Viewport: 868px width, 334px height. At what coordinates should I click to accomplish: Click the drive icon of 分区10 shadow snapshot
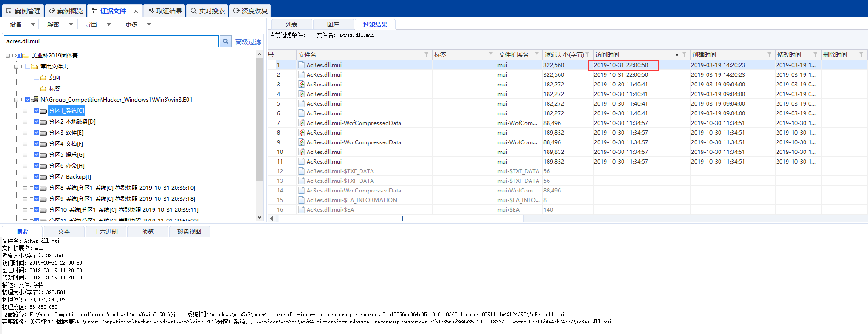(x=43, y=210)
